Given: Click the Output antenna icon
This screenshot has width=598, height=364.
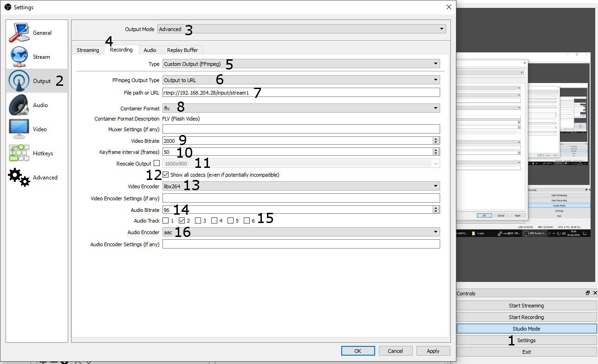Looking at the screenshot, I should (x=19, y=81).
